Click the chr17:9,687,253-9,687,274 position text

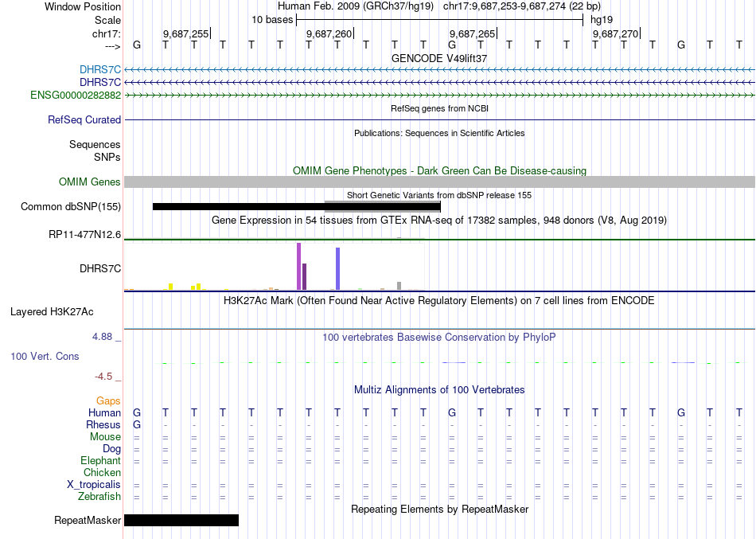click(522, 6)
